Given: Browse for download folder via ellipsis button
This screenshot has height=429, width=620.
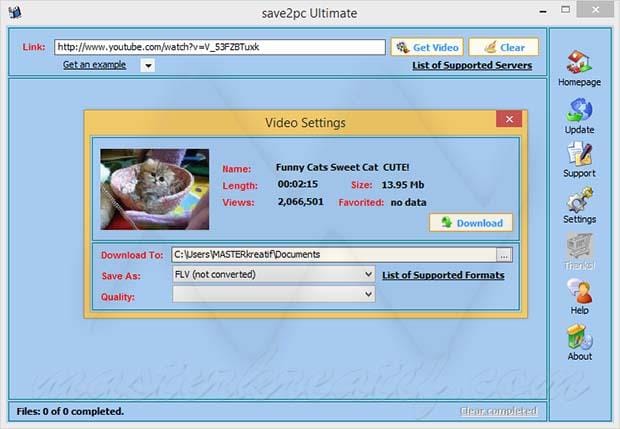Looking at the screenshot, I should pos(504,255).
